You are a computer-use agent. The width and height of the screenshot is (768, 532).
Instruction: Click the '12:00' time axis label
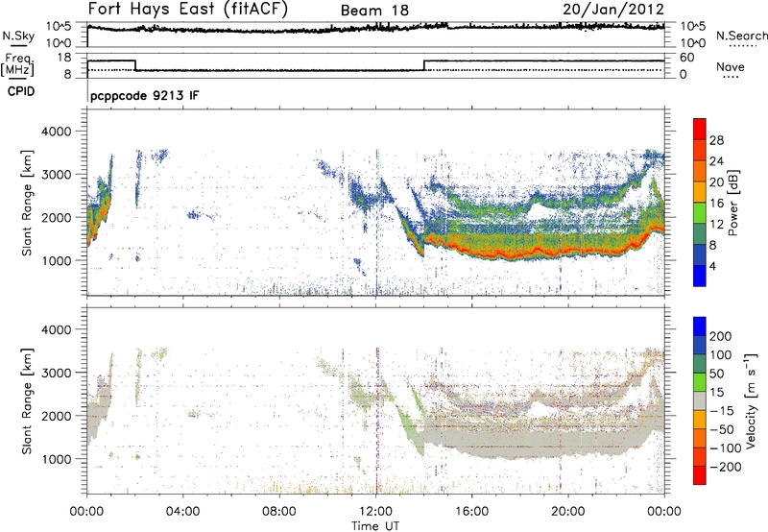pyautogui.click(x=375, y=512)
